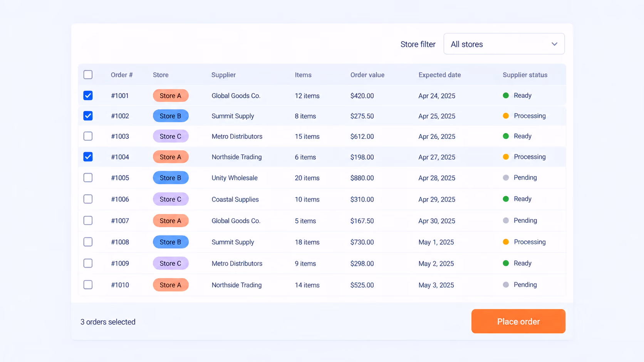Viewport: 644px width, 362px height.
Task: Select order #1010 checkbox
Action: point(88,285)
